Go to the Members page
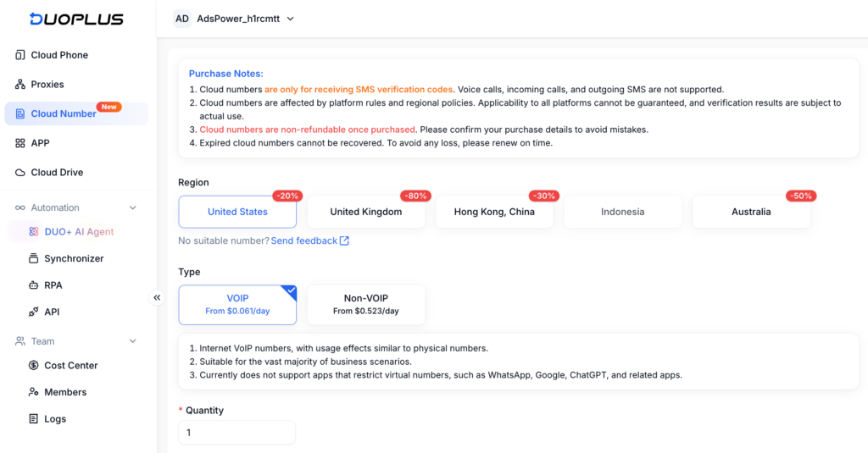The width and height of the screenshot is (868, 453). 65,392
